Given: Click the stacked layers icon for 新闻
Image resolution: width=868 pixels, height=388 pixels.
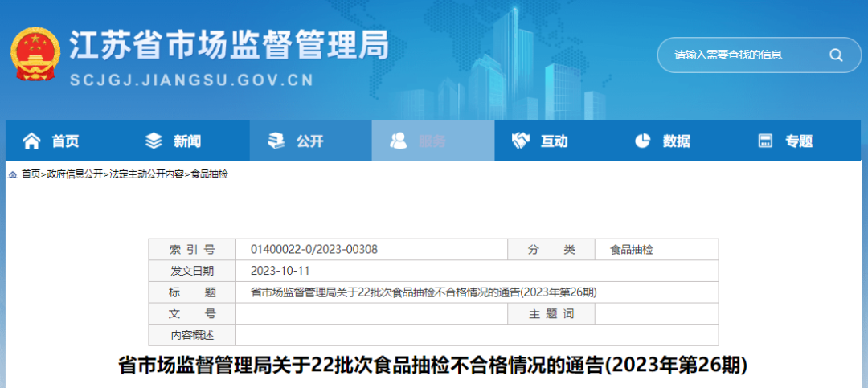Looking at the screenshot, I should click(154, 141).
